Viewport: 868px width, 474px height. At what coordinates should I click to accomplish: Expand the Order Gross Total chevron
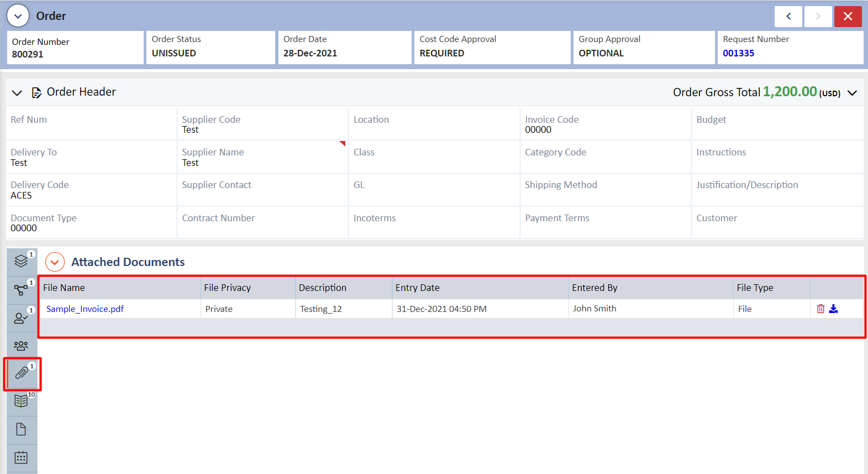[853, 93]
